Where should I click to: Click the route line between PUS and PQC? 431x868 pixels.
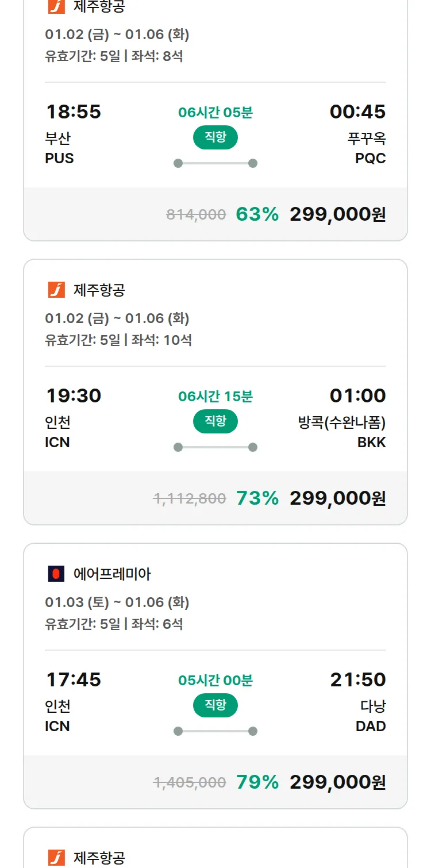click(x=215, y=163)
